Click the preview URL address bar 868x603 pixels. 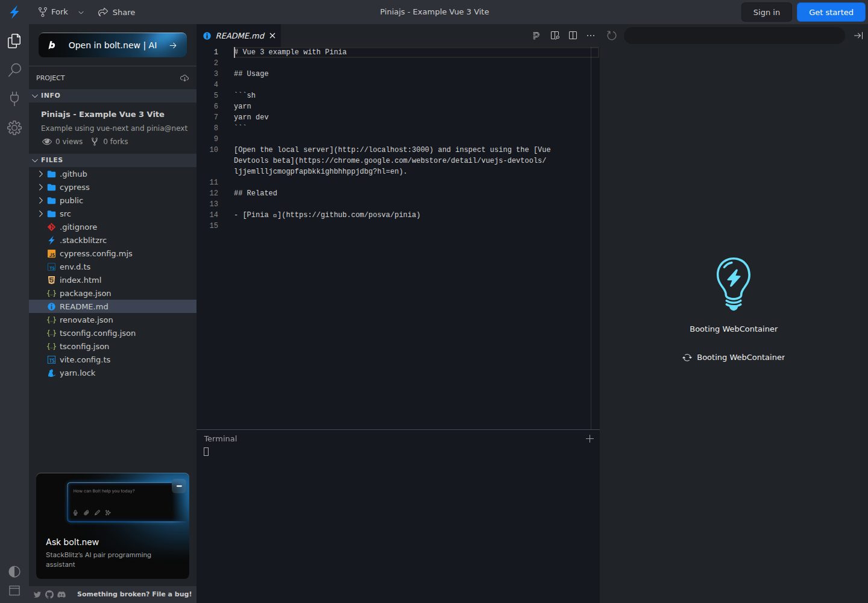[x=734, y=36]
